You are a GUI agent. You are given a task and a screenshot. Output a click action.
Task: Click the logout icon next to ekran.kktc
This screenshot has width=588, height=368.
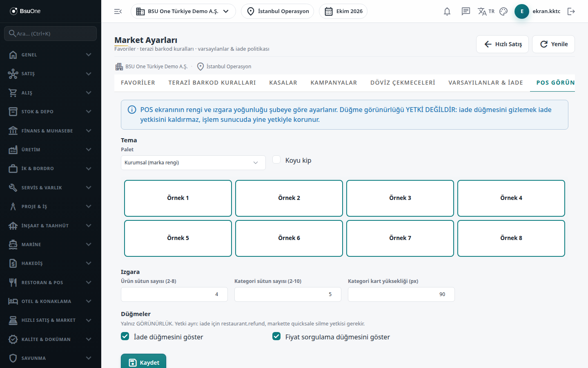tap(571, 11)
